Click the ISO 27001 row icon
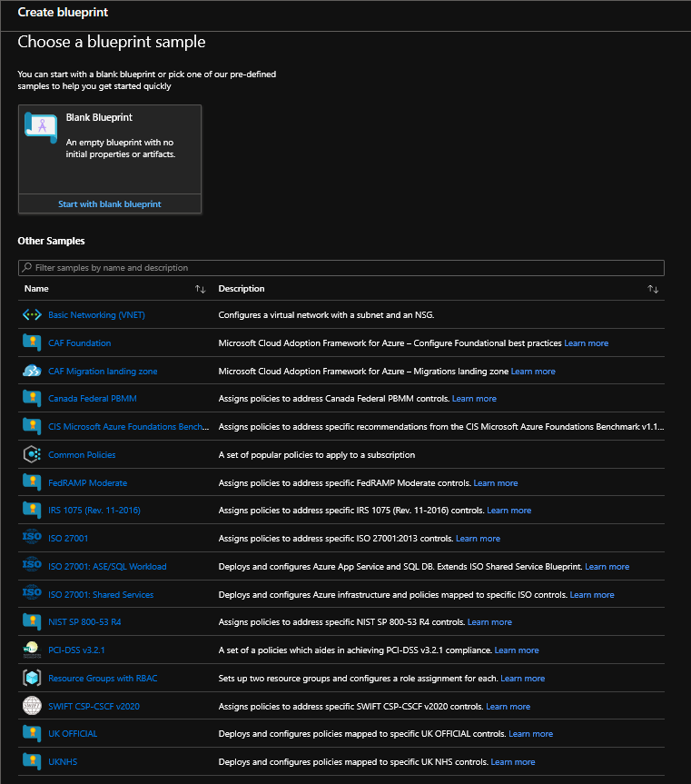The height and width of the screenshot is (784, 691). 32,538
